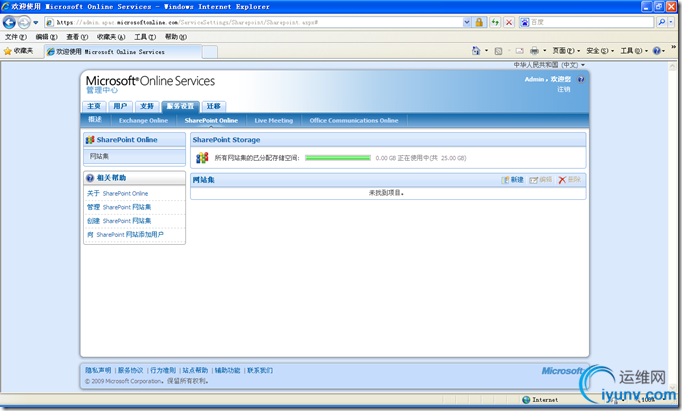Click the address bar URL field
Image resolution: width=682 pixels, height=411 pixels.
coord(254,22)
